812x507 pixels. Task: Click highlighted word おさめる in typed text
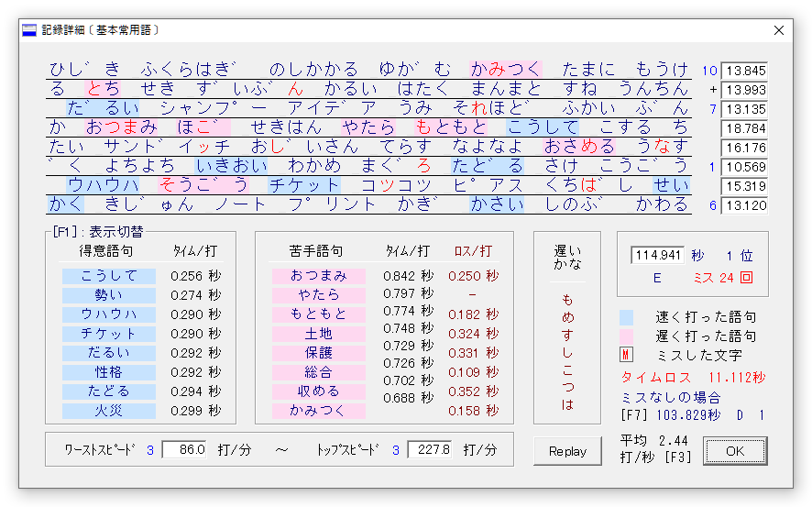pos(579,146)
